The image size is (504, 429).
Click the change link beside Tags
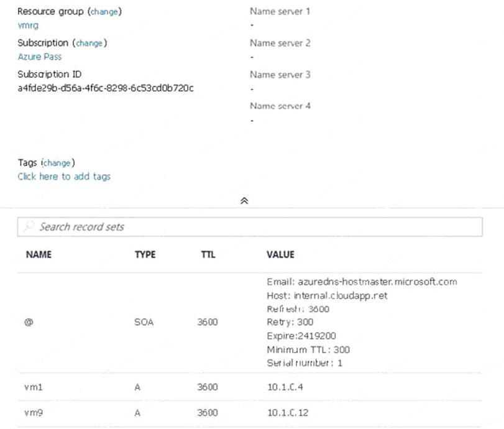click(57, 163)
